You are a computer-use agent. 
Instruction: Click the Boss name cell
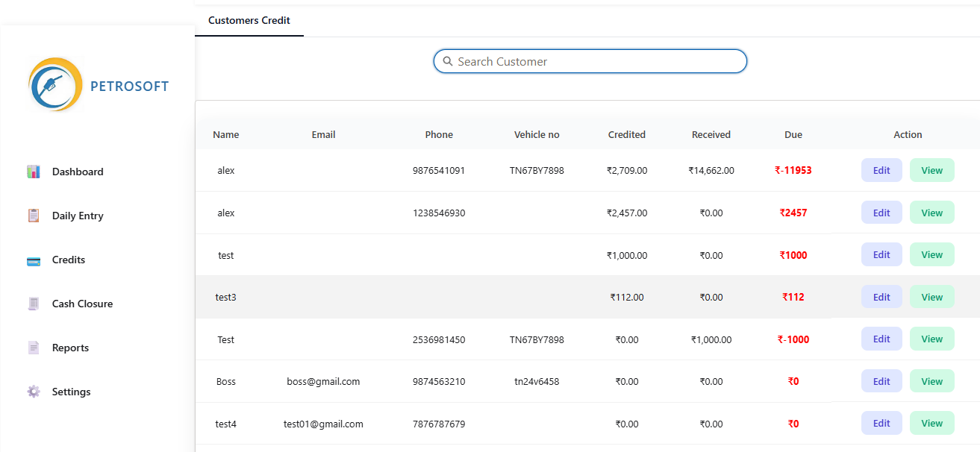click(x=226, y=381)
